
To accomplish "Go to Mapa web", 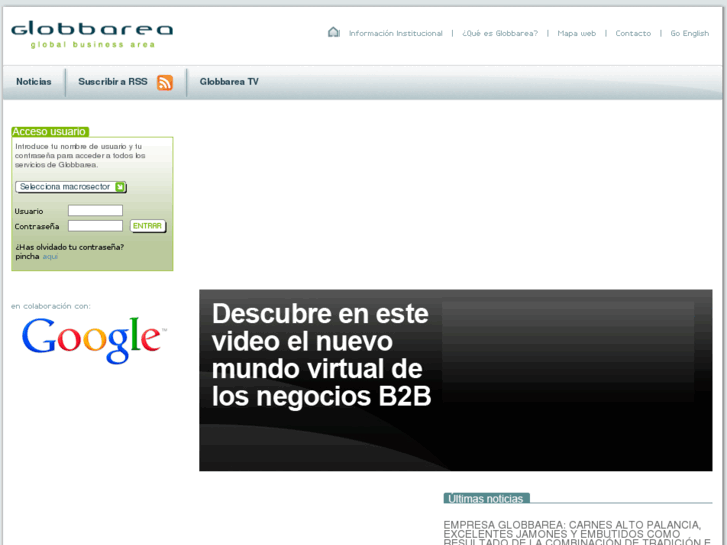I will 576,33.
